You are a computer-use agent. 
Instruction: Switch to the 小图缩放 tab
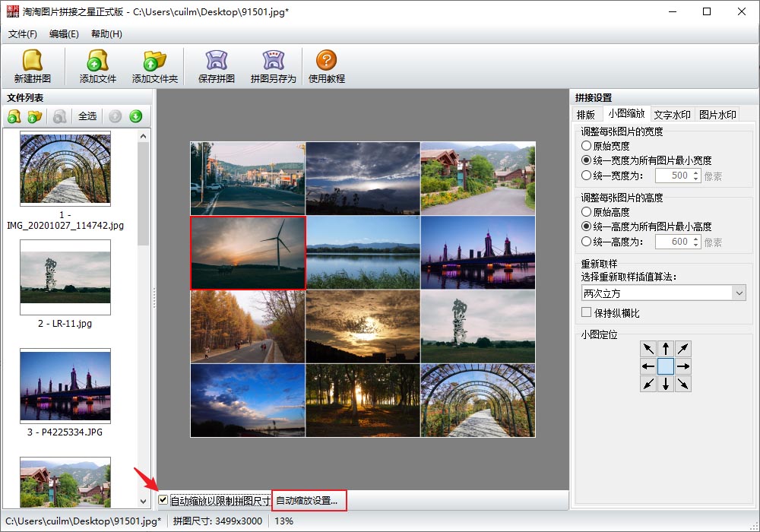click(626, 113)
